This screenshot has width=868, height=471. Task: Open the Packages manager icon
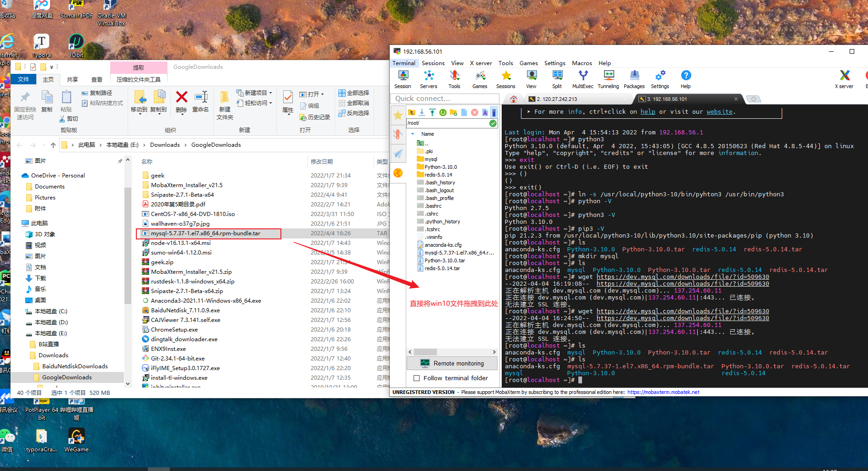click(634, 79)
